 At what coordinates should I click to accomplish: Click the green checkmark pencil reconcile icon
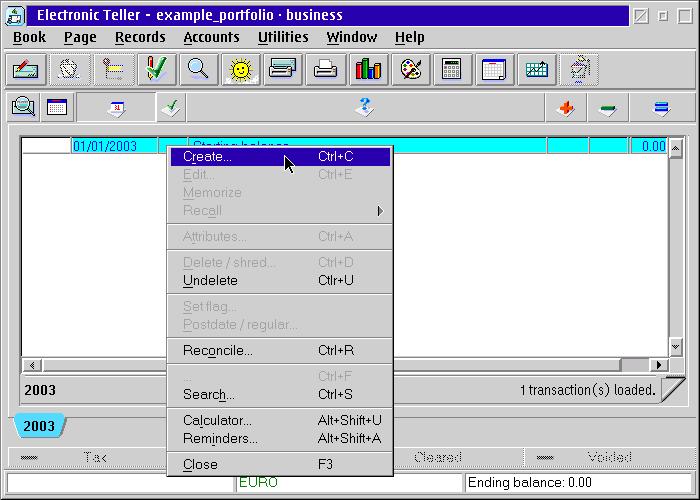[x=157, y=70]
